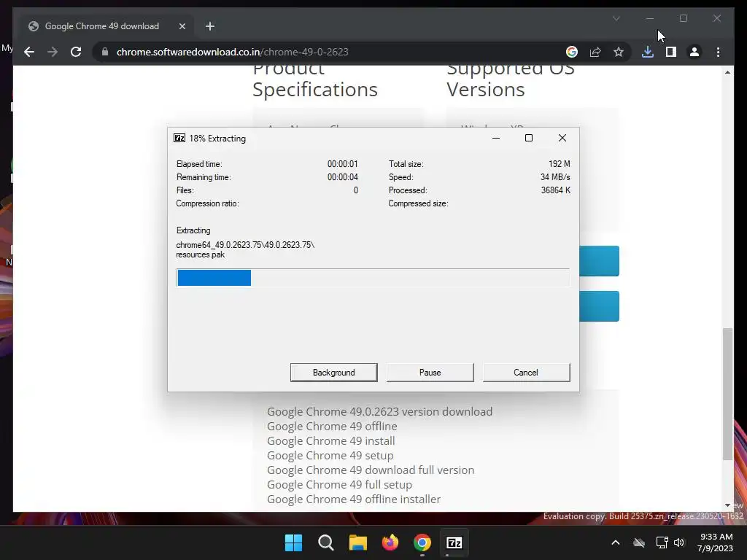747x560 pixels.
Task: Toggle Chrome side panel
Action: [671, 52]
